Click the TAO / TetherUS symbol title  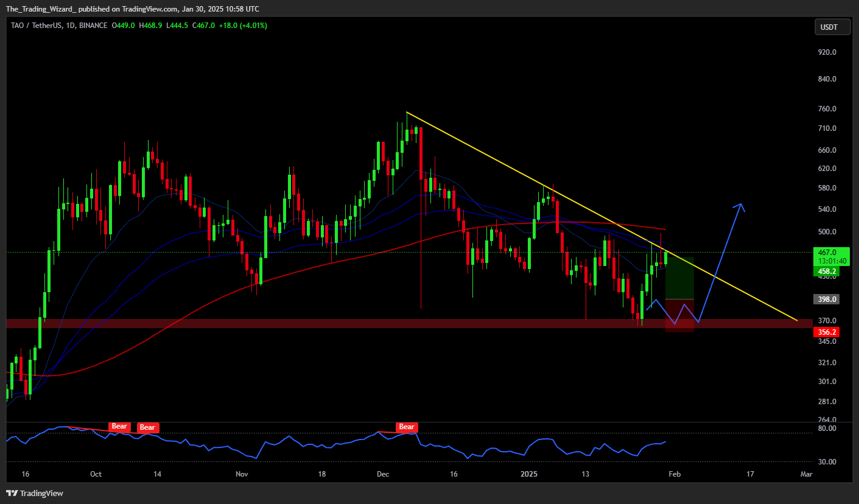click(35, 26)
